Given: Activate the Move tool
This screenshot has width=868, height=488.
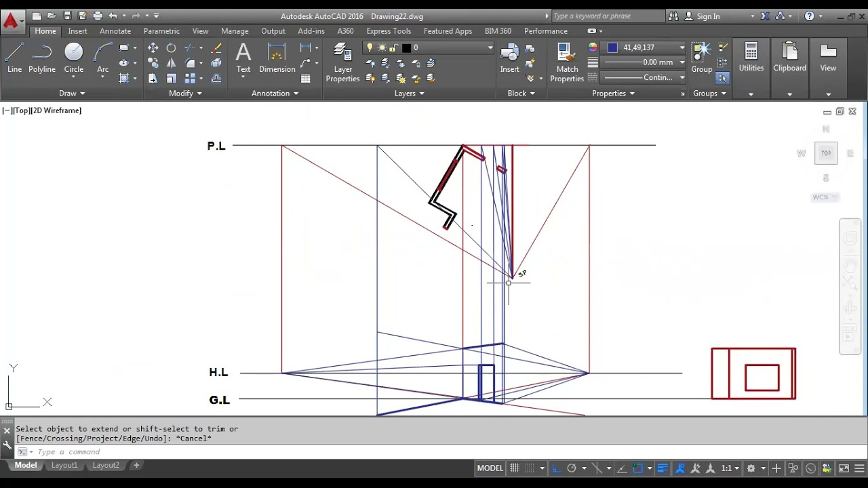Looking at the screenshot, I should [153, 48].
